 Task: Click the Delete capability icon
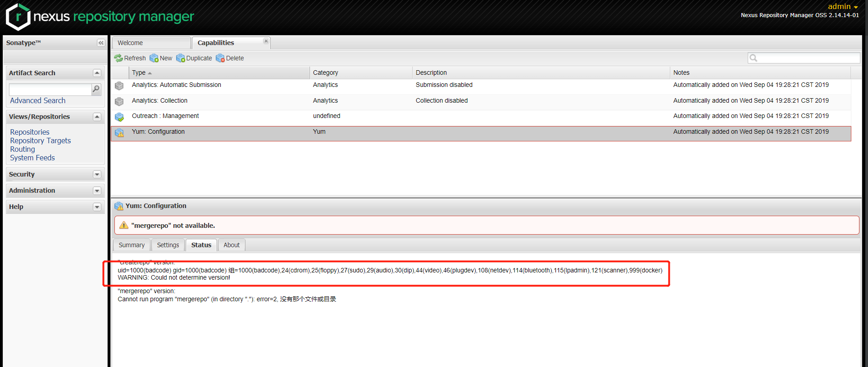pos(220,58)
